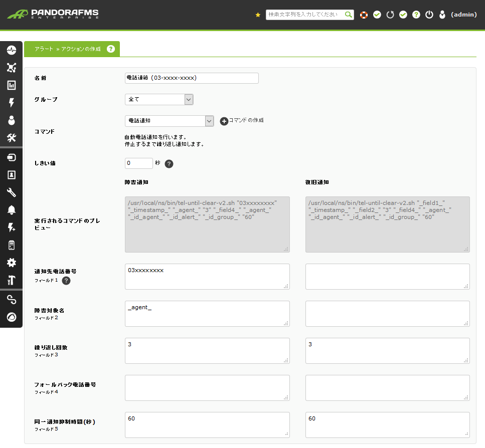485x448 pixels.
Task: Expand the コマンド dropdown showing 電話通知
Action: click(169, 121)
